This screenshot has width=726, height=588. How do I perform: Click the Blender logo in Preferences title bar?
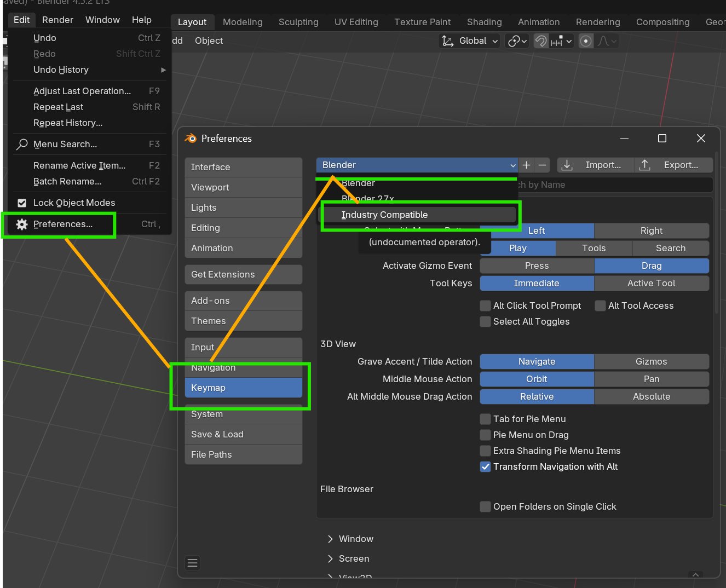pos(191,139)
